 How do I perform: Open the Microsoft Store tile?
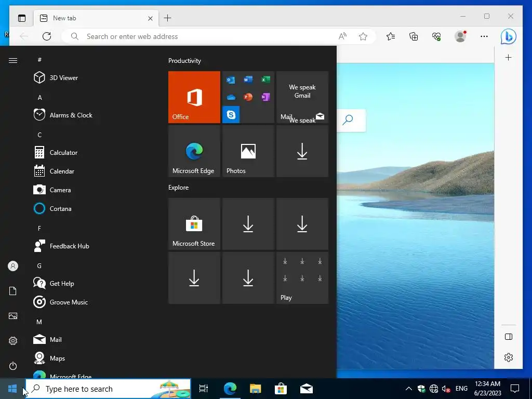[194, 224]
